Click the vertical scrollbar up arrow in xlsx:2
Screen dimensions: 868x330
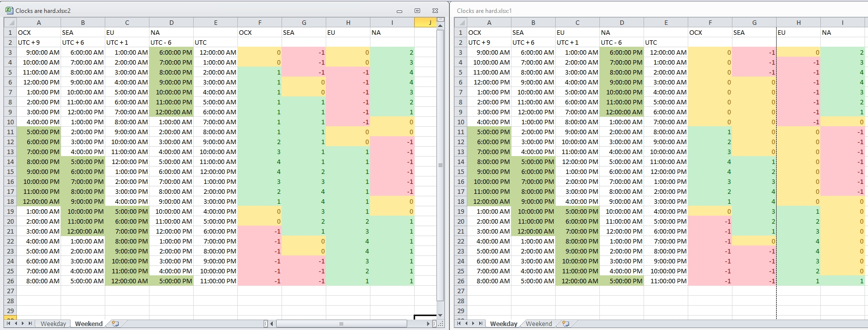[440, 26]
